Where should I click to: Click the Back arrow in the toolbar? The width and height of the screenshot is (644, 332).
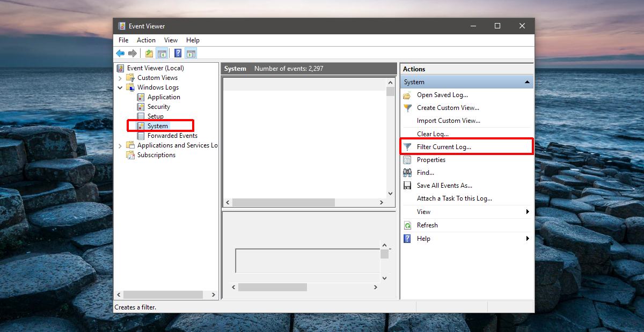(x=120, y=53)
